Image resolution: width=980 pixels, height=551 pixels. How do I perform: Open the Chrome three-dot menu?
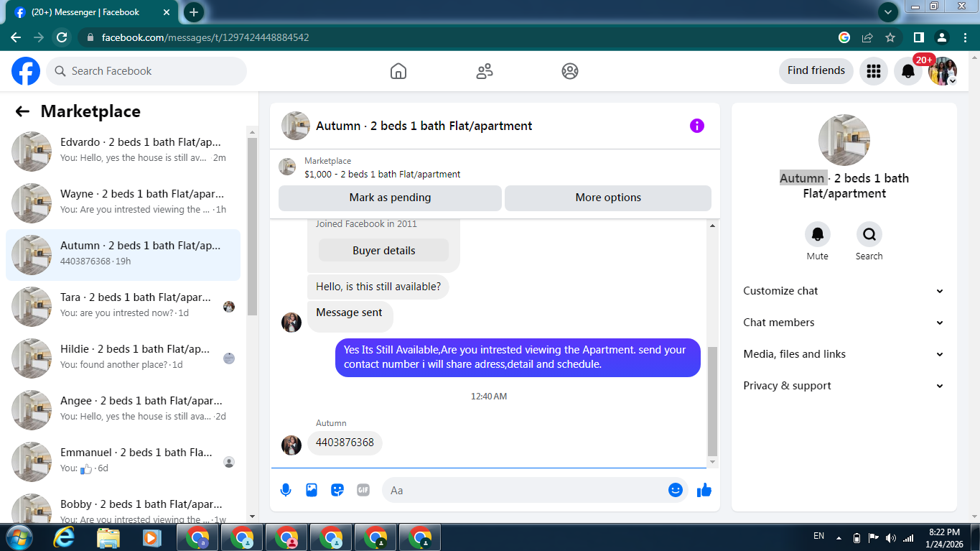(x=964, y=37)
